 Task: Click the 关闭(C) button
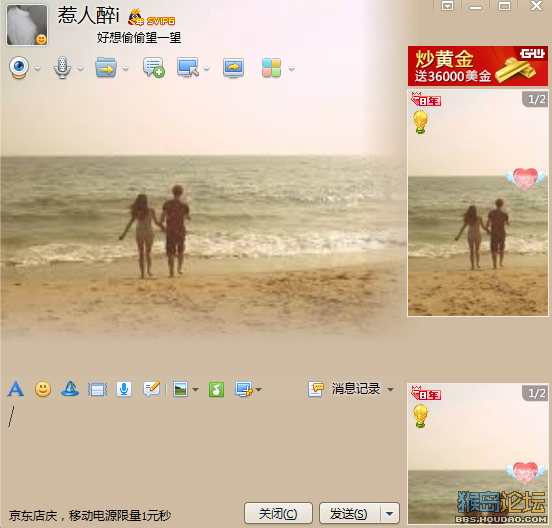(x=278, y=514)
